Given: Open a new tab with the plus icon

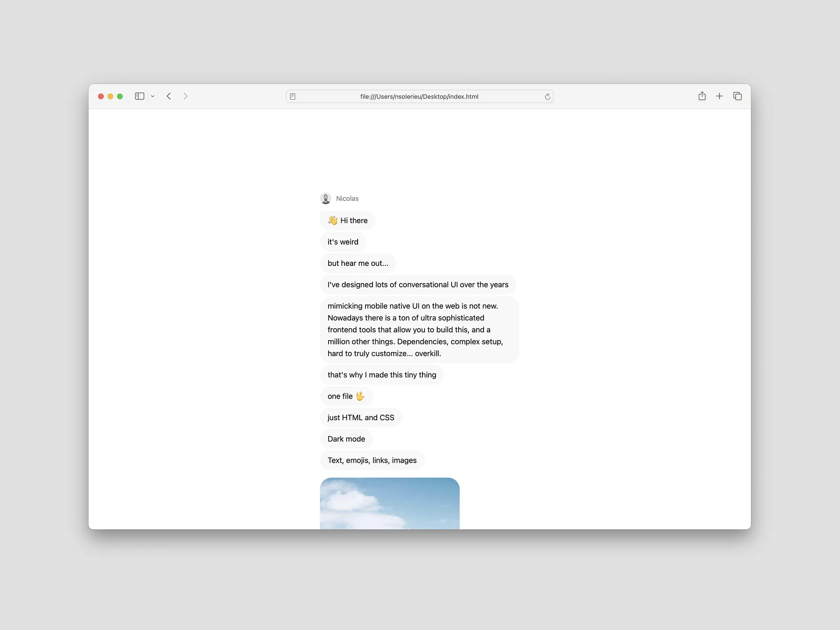Looking at the screenshot, I should coord(720,96).
